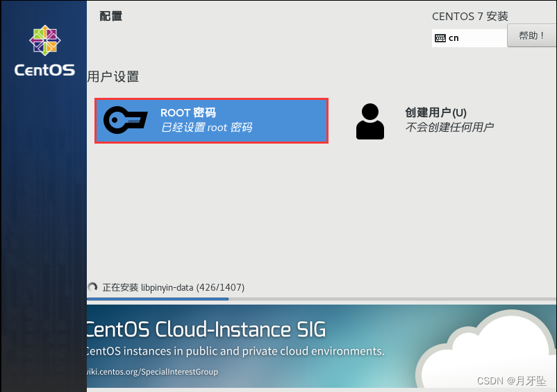Click the wiki.centos.org/SpecialInterestGroup link text
557x392 pixels.
152,372
